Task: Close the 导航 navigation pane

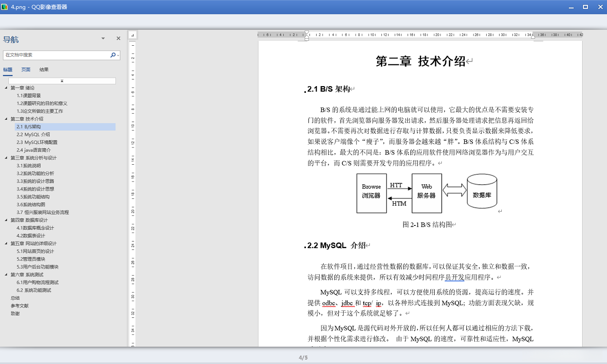Action: pyautogui.click(x=119, y=39)
